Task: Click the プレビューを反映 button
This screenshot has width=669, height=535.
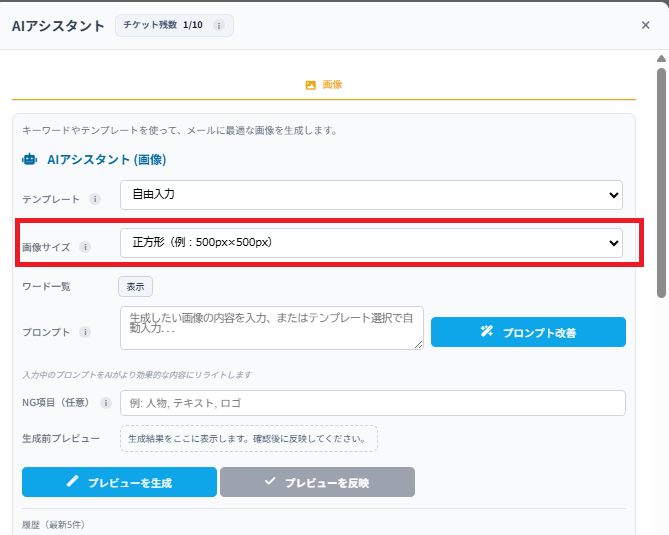Action: coord(317,482)
